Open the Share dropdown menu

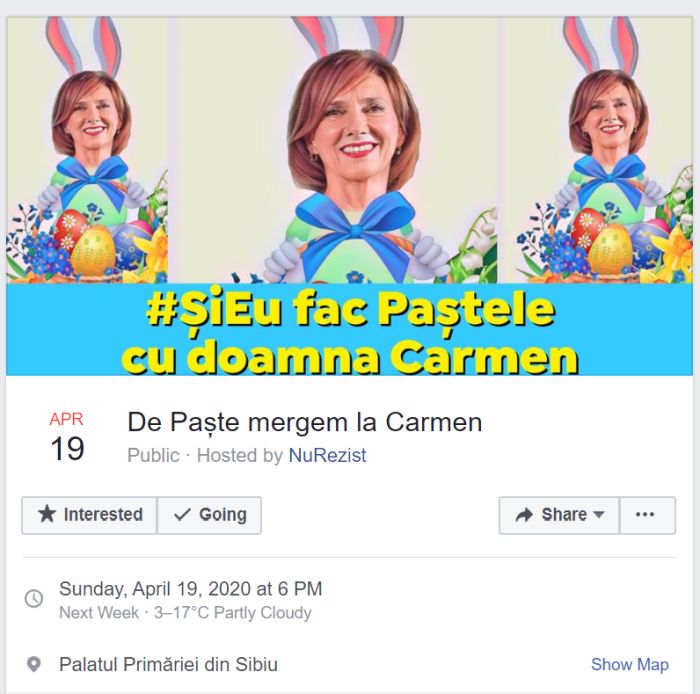click(559, 515)
